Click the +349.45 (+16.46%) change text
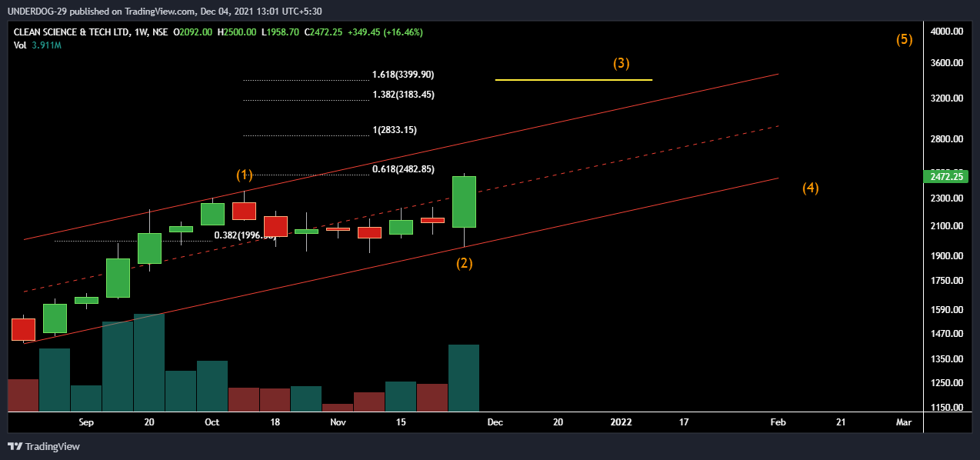 click(x=385, y=32)
